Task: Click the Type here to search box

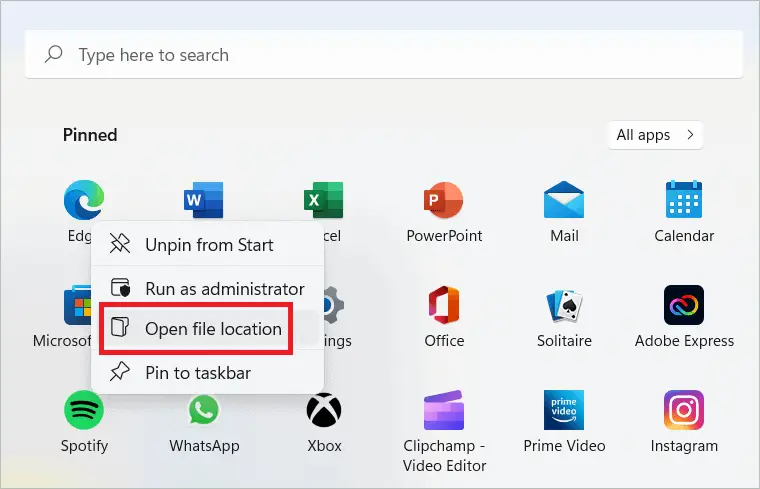Action: pos(384,54)
